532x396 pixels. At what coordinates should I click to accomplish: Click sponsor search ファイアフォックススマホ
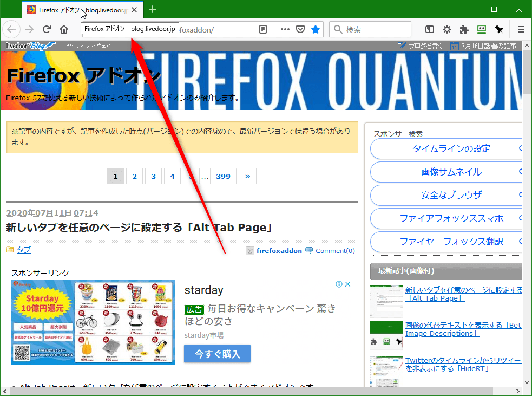(x=451, y=218)
